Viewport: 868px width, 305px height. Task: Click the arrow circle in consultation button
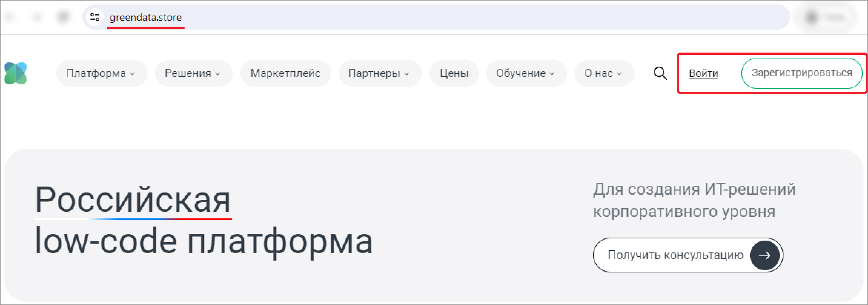coord(765,255)
